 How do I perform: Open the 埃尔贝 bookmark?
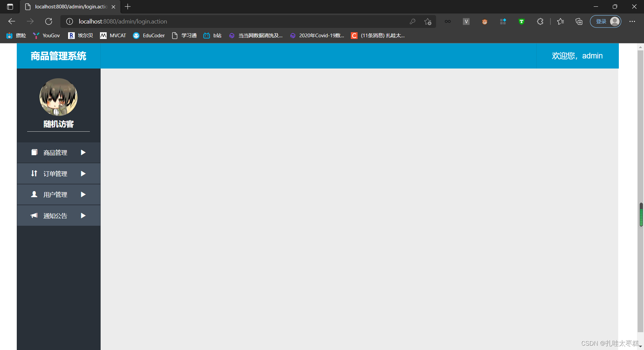(x=80, y=36)
